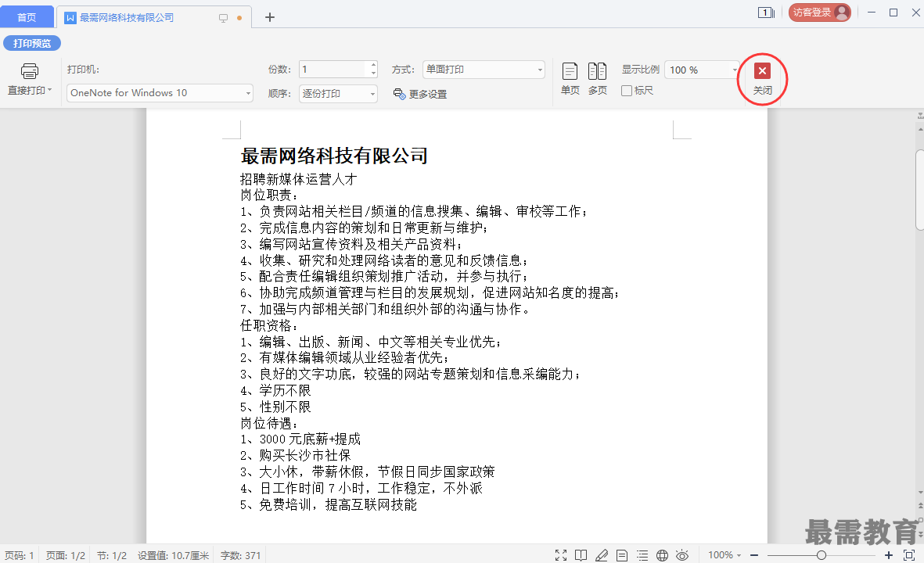This screenshot has height=563, width=924.
Task: Switch to writing mode pen icon
Action: coord(602,555)
